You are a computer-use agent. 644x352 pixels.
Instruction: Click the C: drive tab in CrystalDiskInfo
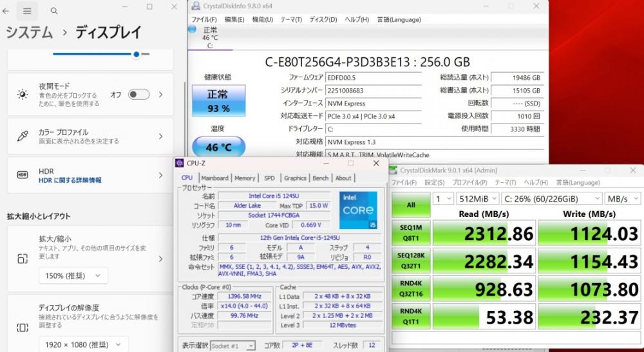pyautogui.click(x=210, y=37)
